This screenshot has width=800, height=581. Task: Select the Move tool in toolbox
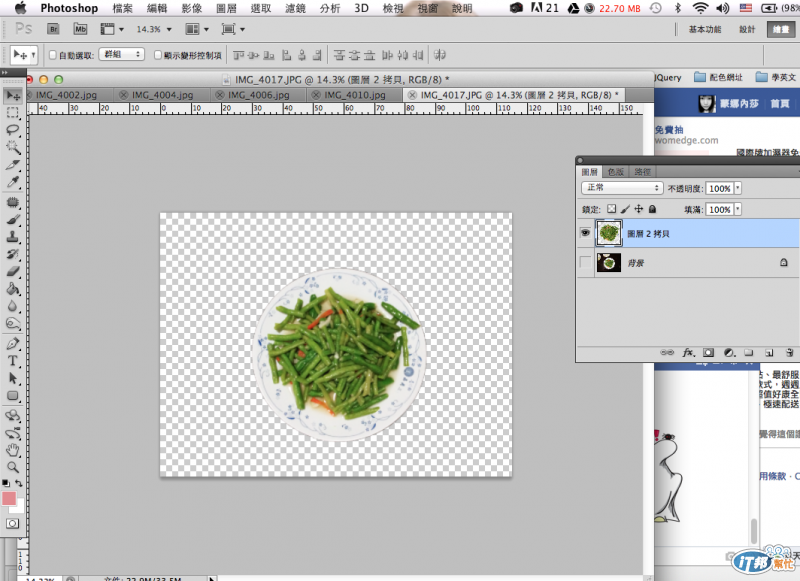(x=13, y=95)
